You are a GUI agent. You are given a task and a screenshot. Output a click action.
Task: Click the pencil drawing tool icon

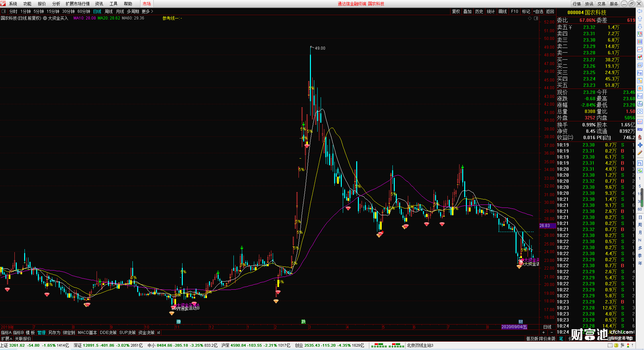pos(640,153)
